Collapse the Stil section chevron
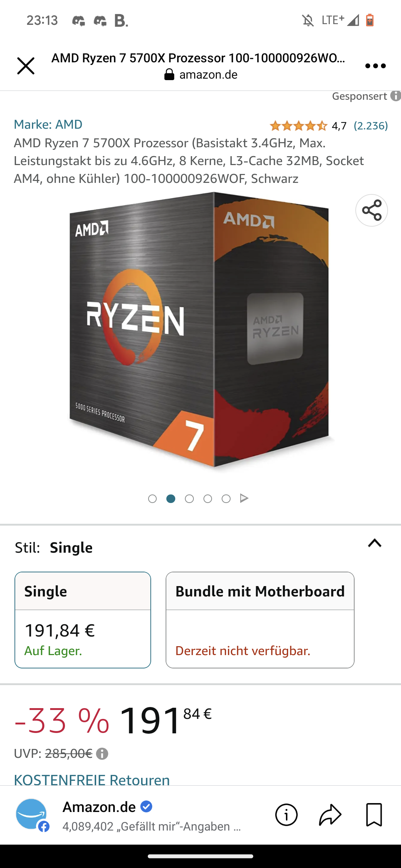The image size is (401, 868). (375, 543)
